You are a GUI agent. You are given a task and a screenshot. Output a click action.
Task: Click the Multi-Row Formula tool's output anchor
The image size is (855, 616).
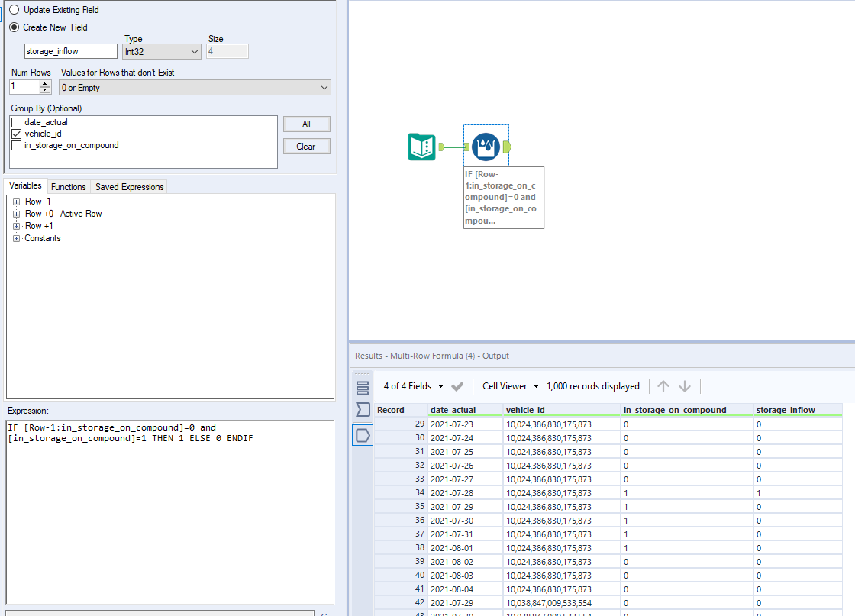coord(507,147)
